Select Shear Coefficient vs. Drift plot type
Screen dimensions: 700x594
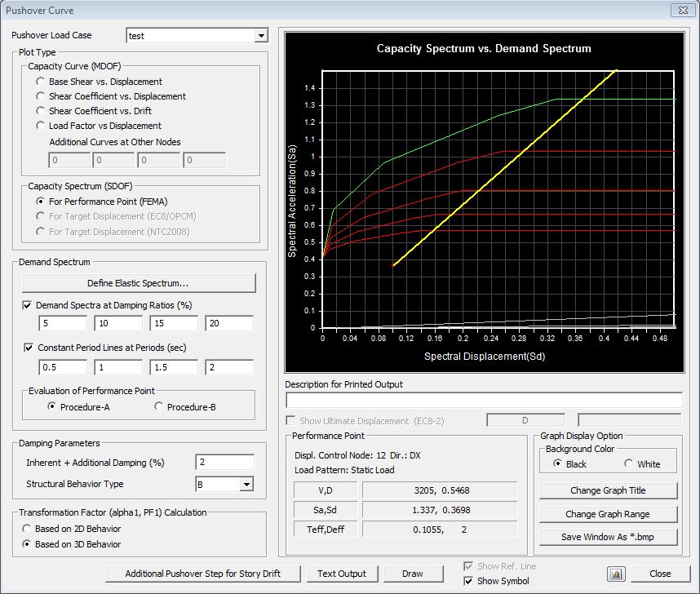[41, 111]
